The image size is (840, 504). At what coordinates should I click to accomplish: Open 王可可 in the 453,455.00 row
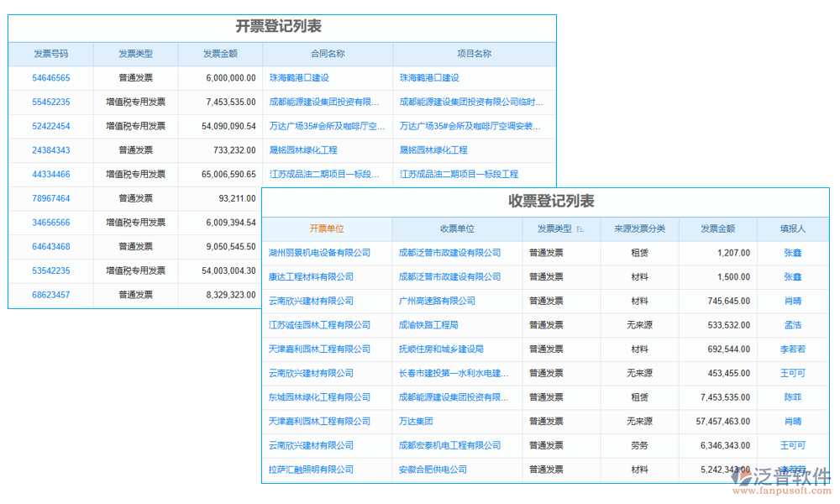point(793,373)
